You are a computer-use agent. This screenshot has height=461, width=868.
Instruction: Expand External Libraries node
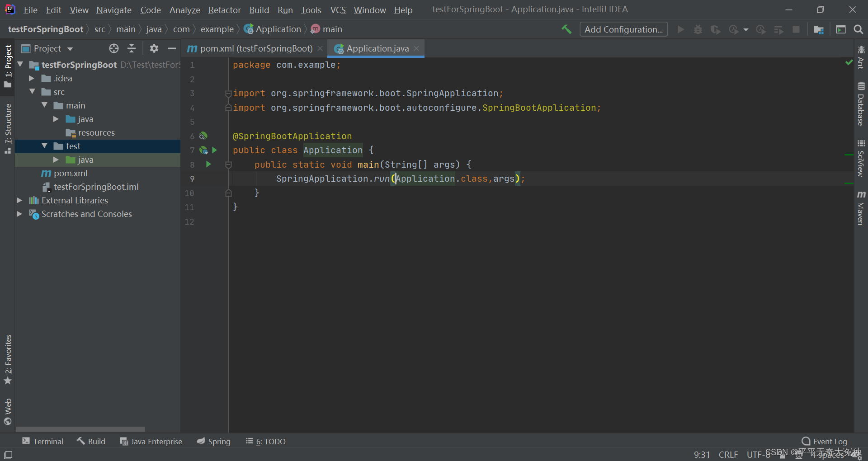[19, 200]
